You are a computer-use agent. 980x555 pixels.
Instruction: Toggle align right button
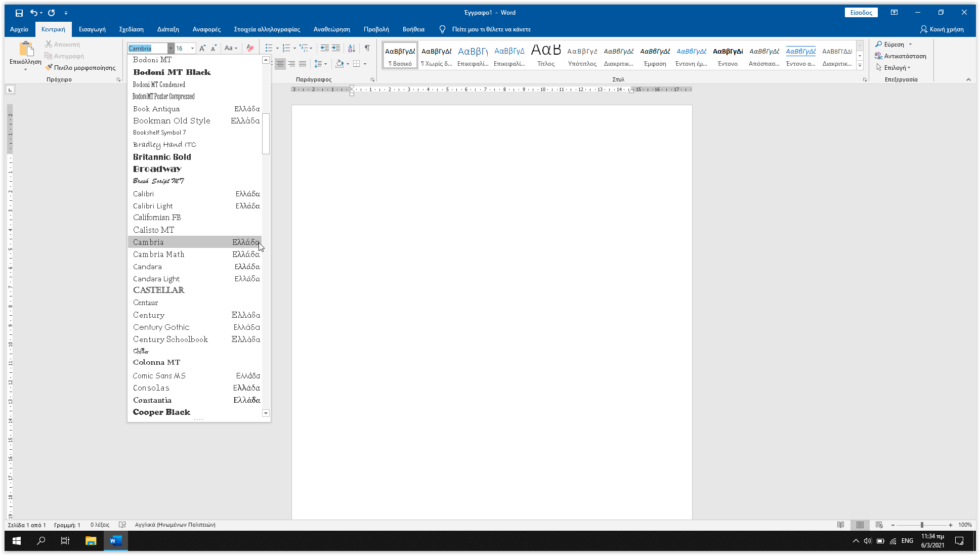(x=291, y=64)
